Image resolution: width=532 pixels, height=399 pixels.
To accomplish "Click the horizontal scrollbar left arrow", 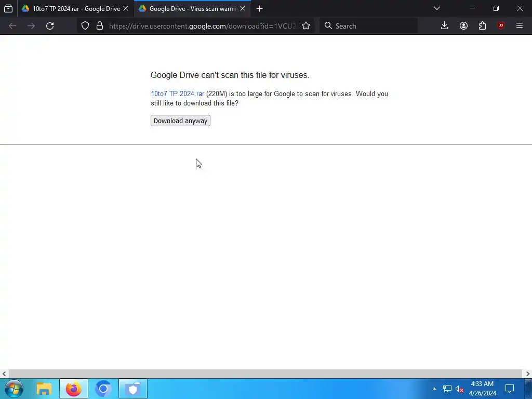I will [x=4, y=374].
